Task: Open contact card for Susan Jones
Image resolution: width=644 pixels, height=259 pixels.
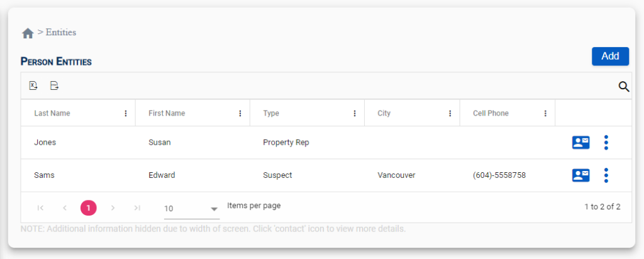Action: pyautogui.click(x=580, y=143)
